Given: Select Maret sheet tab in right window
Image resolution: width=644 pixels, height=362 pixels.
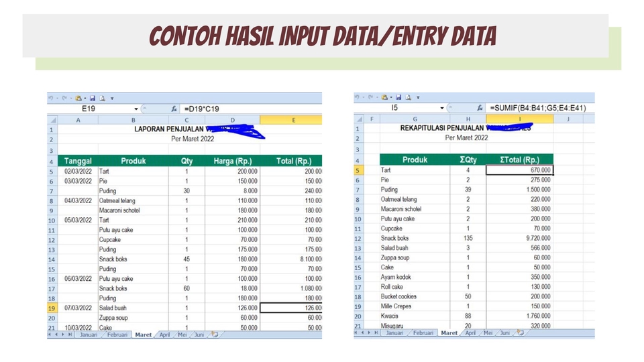Looking at the screenshot, I should [x=449, y=333].
